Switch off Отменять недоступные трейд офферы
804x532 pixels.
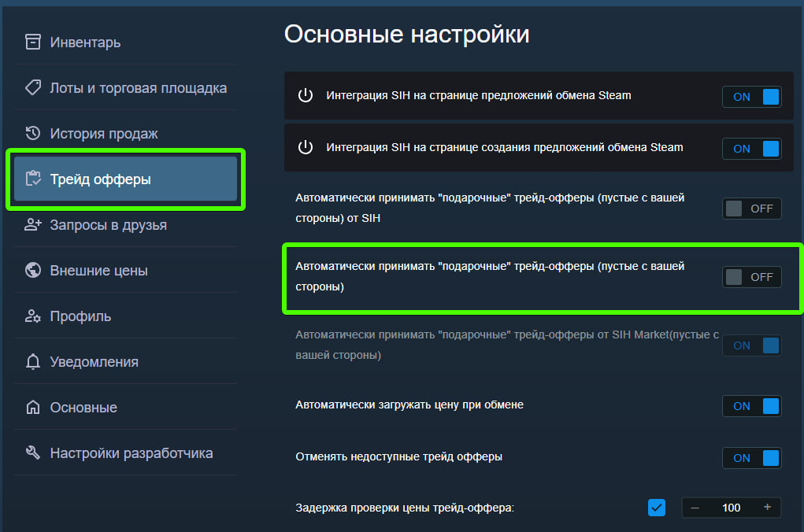(752, 458)
